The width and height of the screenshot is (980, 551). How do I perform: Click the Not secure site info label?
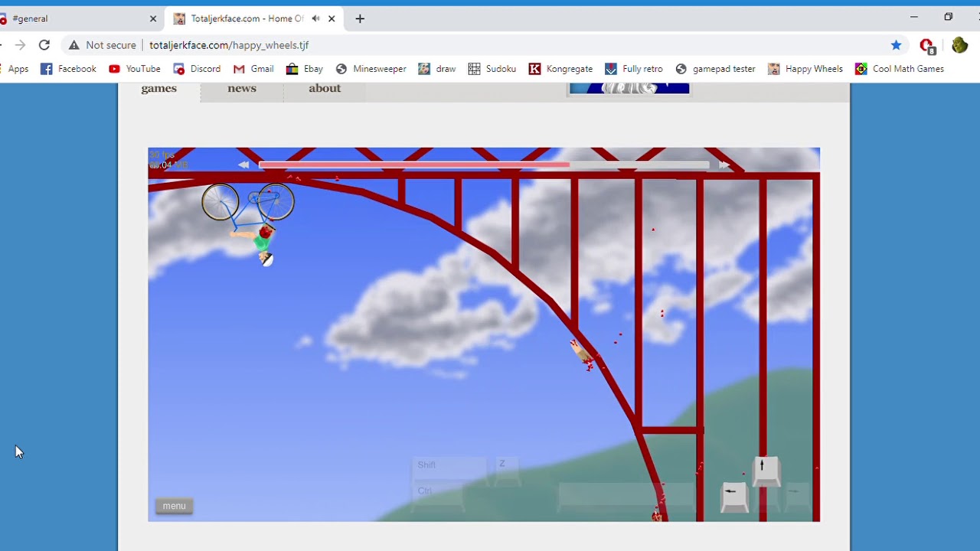103,45
